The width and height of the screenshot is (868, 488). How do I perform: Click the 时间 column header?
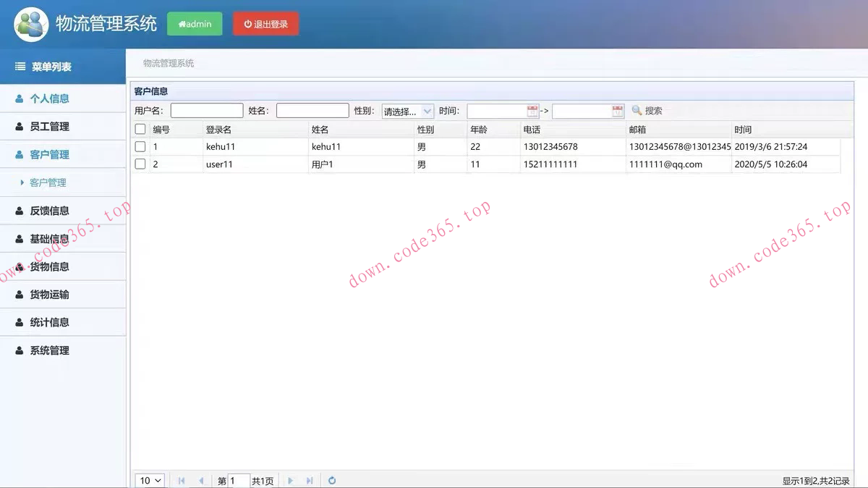click(786, 130)
